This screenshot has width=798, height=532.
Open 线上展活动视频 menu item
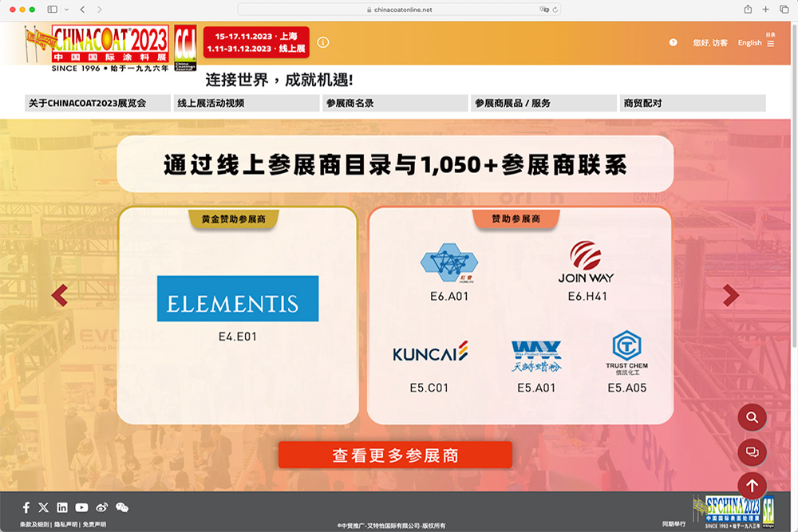click(247, 103)
